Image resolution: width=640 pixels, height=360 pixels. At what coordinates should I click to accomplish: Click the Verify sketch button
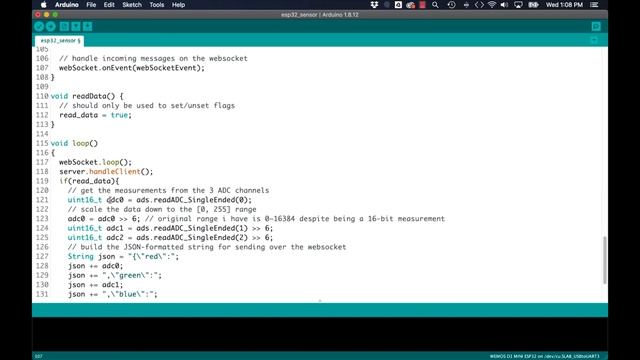click(x=39, y=27)
